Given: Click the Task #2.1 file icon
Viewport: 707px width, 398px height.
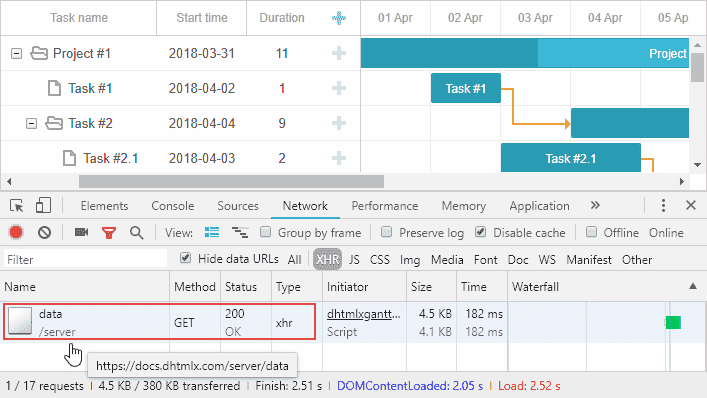Looking at the screenshot, I should point(69,158).
